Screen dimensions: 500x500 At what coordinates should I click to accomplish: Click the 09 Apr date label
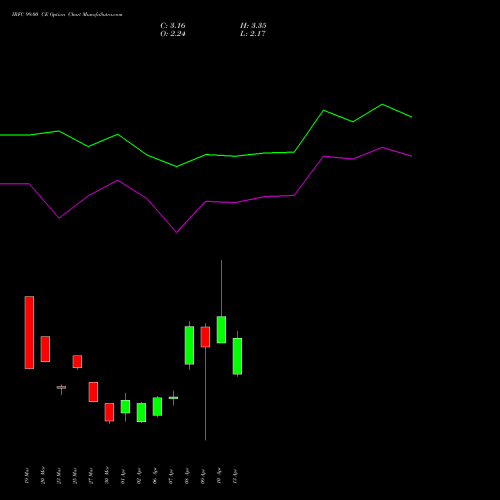(x=203, y=476)
